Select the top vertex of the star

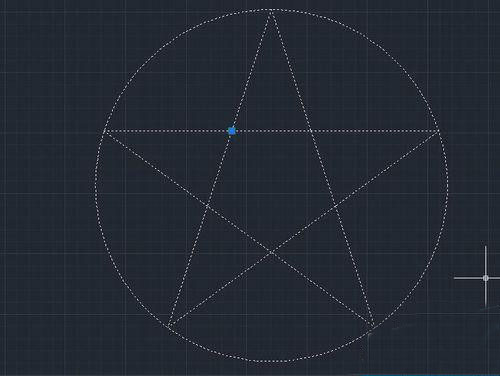pyautogui.click(x=269, y=12)
